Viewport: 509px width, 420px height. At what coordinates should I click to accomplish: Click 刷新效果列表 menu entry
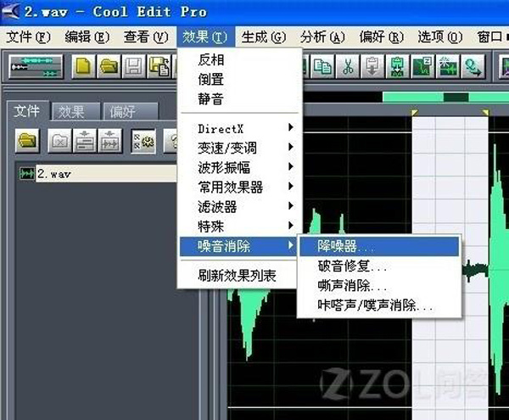(238, 275)
